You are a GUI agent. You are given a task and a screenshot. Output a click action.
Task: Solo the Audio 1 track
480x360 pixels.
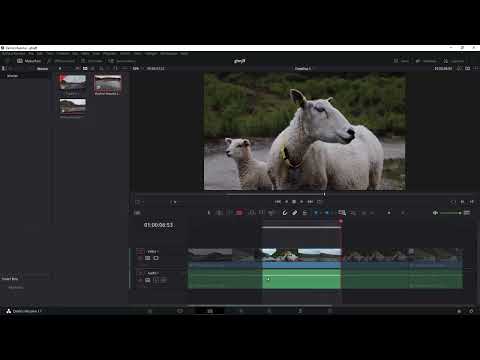pyautogui.click(x=156, y=280)
